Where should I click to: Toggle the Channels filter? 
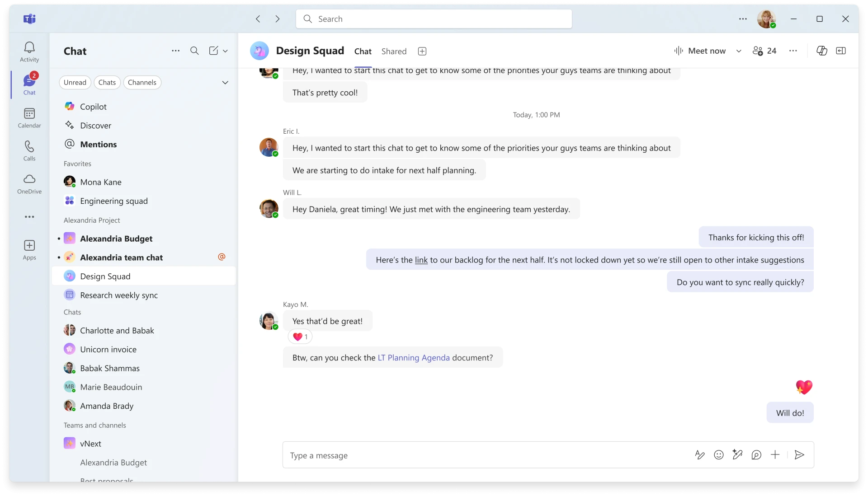[142, 82]
